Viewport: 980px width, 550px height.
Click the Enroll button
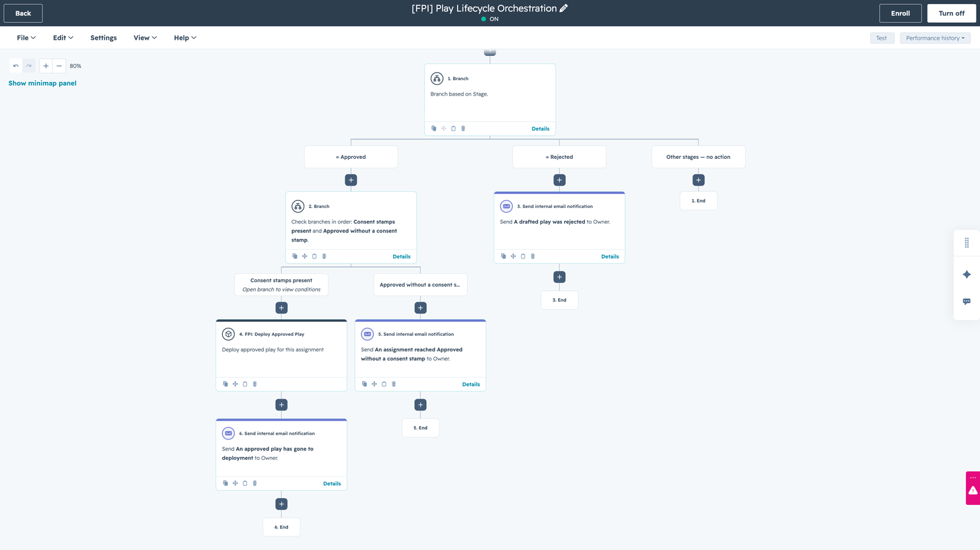[x=901, y=13]
